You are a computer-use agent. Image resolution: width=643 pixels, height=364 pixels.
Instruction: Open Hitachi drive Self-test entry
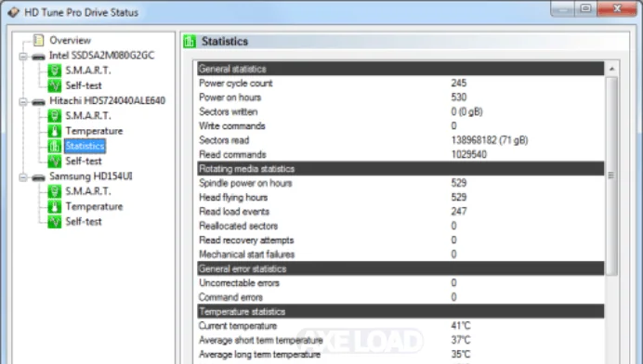click(x=84, y=161)
